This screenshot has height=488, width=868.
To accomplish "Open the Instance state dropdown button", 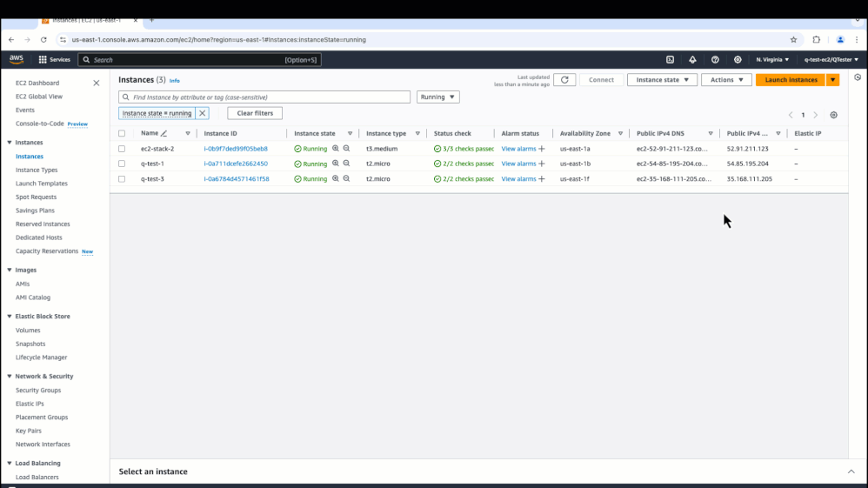I will pyautogui.click(x=662, y=80).
